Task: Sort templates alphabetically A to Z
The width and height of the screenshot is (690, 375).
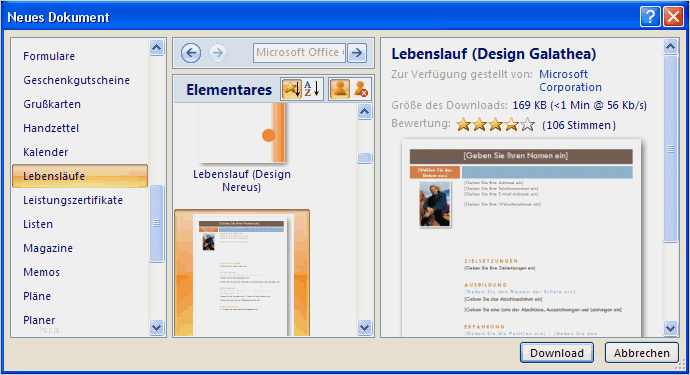Action: [312, 89]
